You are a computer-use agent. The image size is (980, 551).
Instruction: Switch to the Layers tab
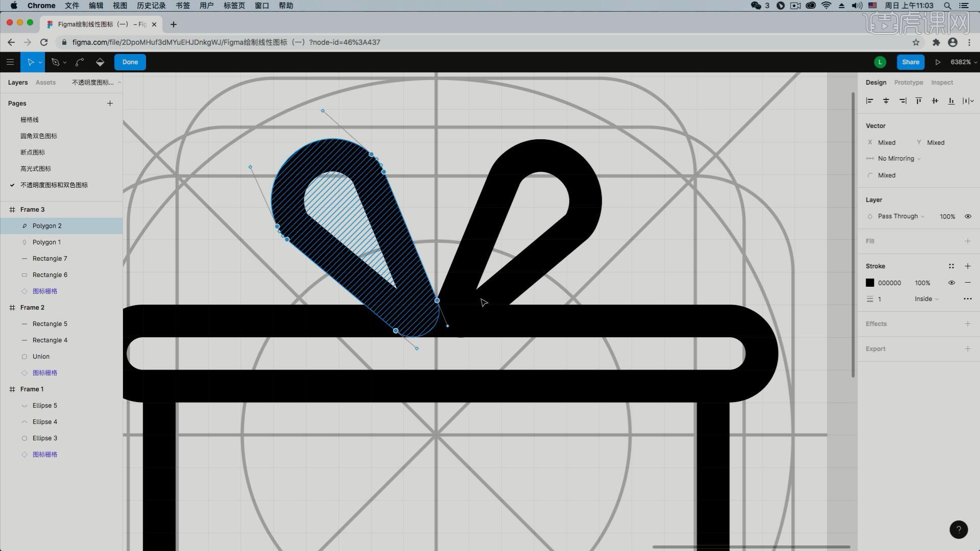18,83
